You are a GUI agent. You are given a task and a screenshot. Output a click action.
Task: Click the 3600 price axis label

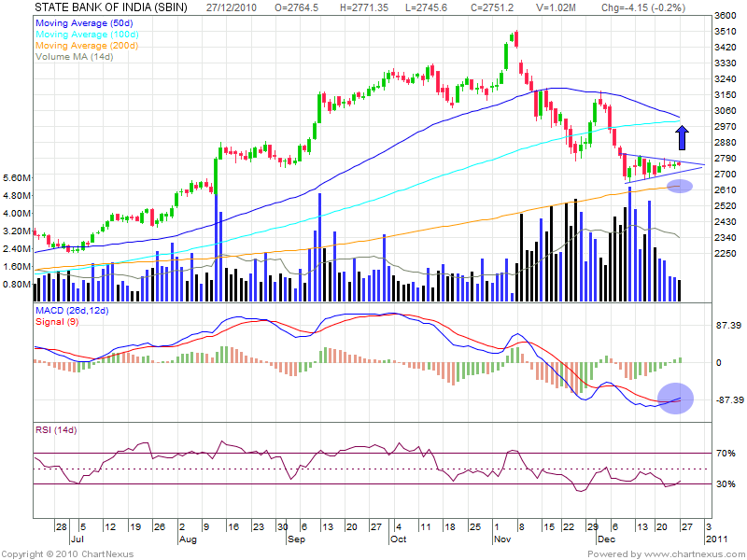coord(724,17)
